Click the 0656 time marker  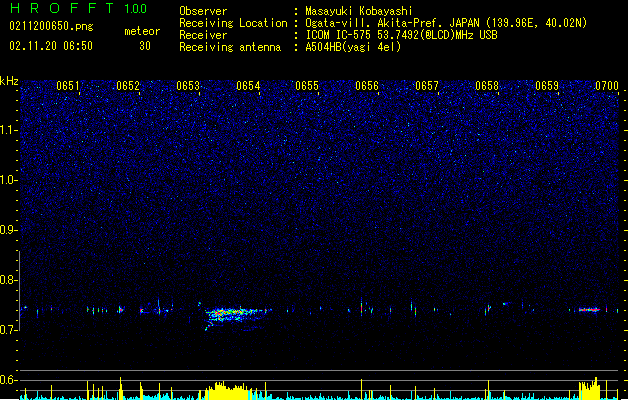pyautogui.click(x=367, y=86)
